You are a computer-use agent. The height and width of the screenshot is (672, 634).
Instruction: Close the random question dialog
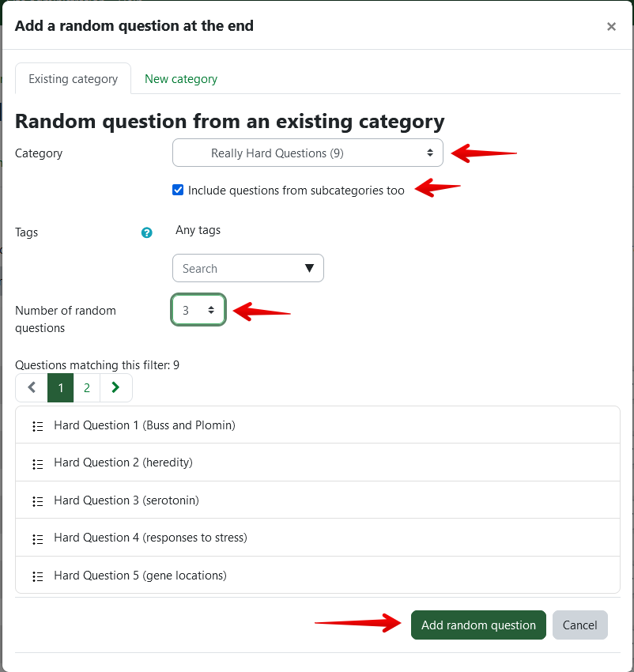point(611,26)
